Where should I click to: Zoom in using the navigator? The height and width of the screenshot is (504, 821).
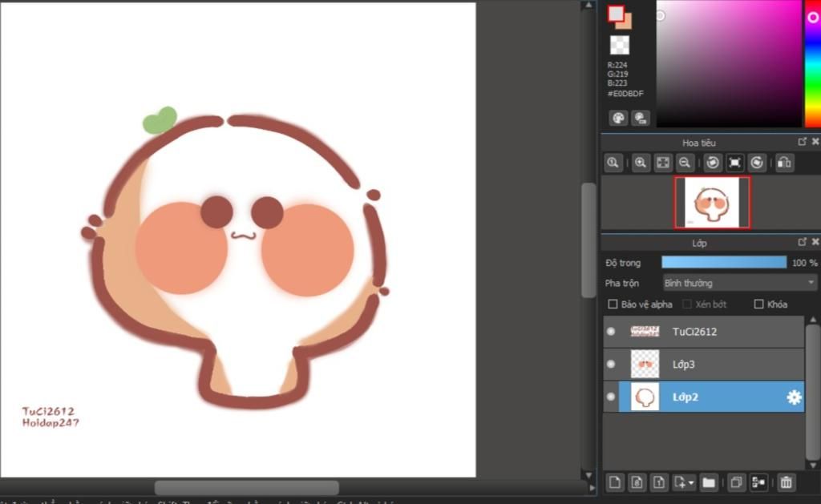[x=641, y=163]
